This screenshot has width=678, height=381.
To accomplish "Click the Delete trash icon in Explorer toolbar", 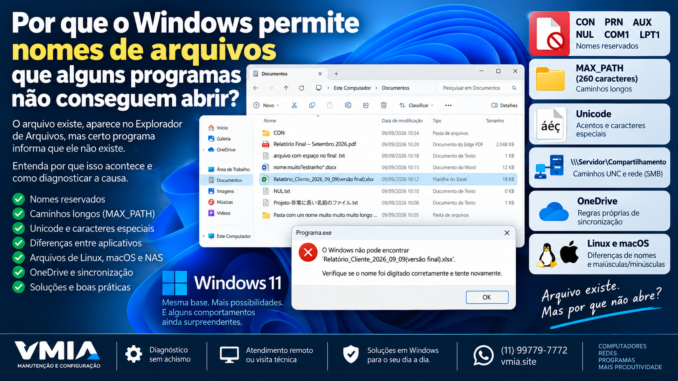I will coord(384,105).
